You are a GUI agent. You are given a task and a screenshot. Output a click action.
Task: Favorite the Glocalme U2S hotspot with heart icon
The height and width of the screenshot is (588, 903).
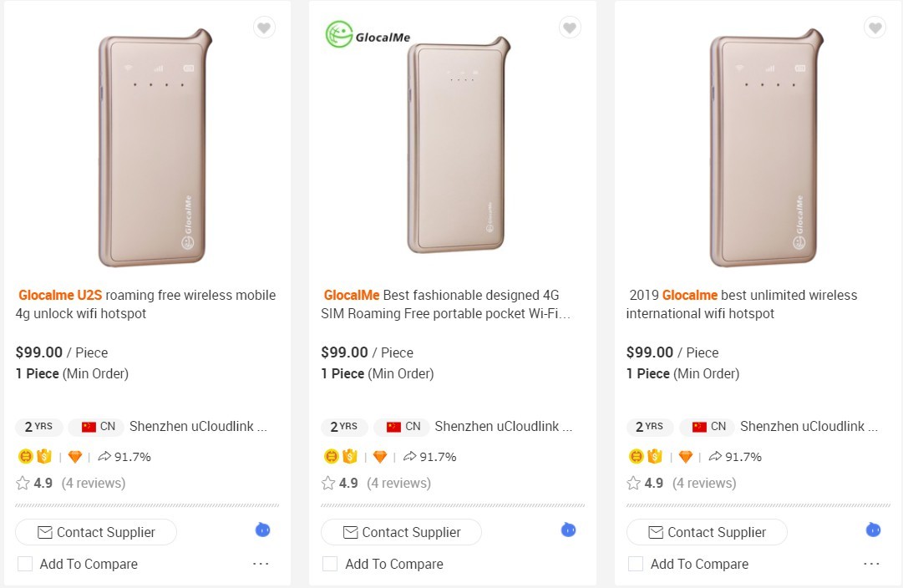264,28
